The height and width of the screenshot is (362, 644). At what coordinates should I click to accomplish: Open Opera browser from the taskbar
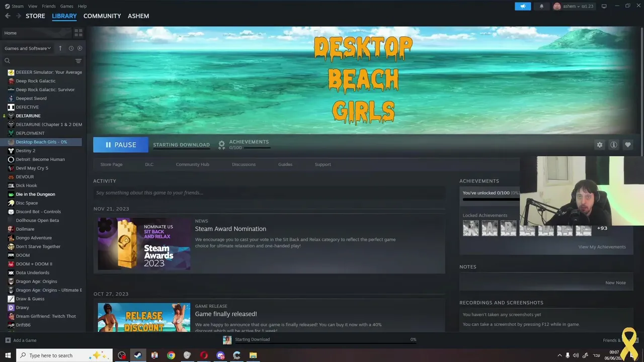204,355
